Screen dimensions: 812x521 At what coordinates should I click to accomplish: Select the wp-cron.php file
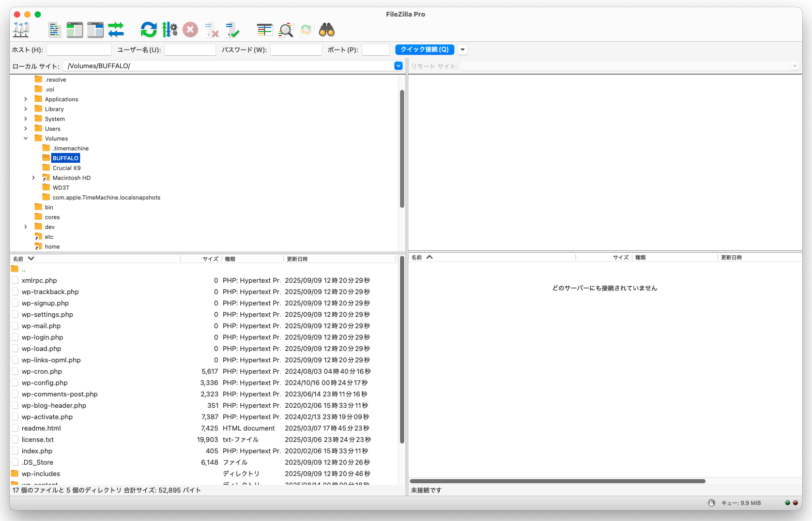pyautogui.click(x=42, y=371)
